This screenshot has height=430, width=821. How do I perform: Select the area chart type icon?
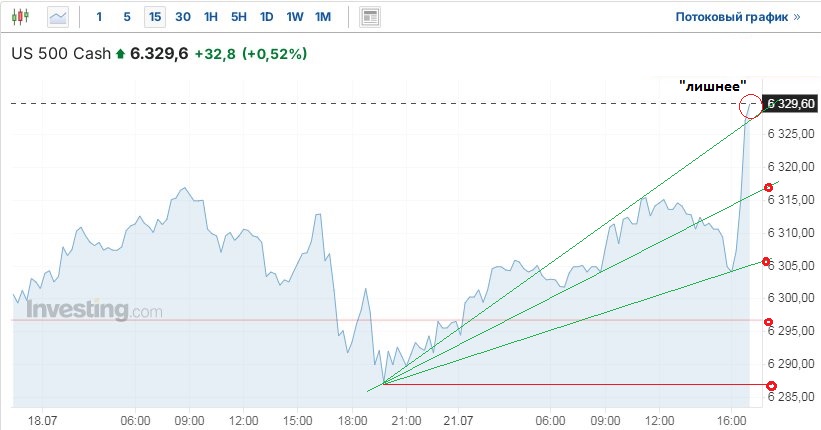pyautogui.click(x=58, y=17)
